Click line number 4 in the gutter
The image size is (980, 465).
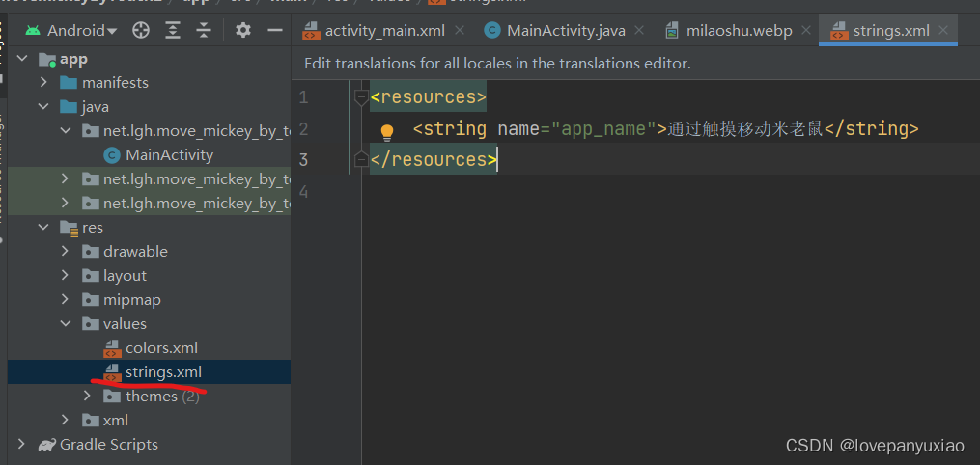[303, 191]
